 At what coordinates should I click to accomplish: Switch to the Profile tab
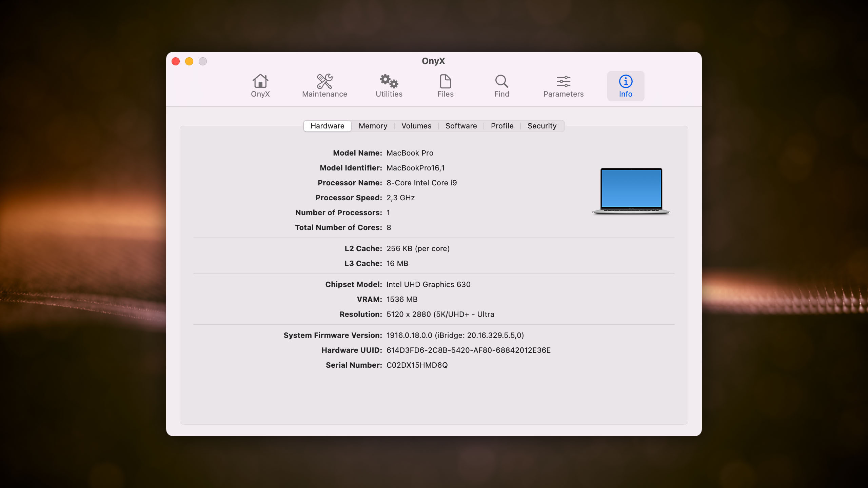pyautogui.click(x=502, y=126)
